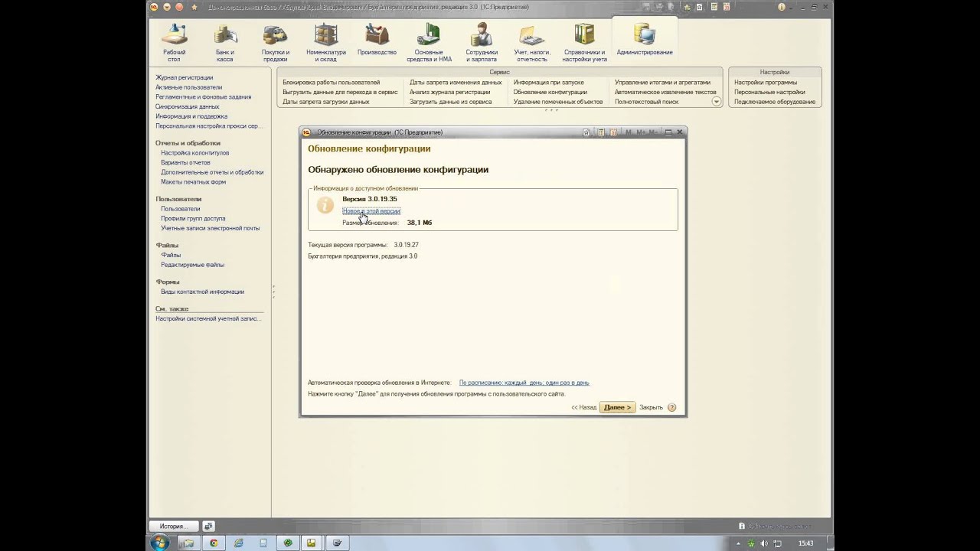980x551 pixels.
Task: Open Синхронизация данных
Action: [x=188, y=106]
